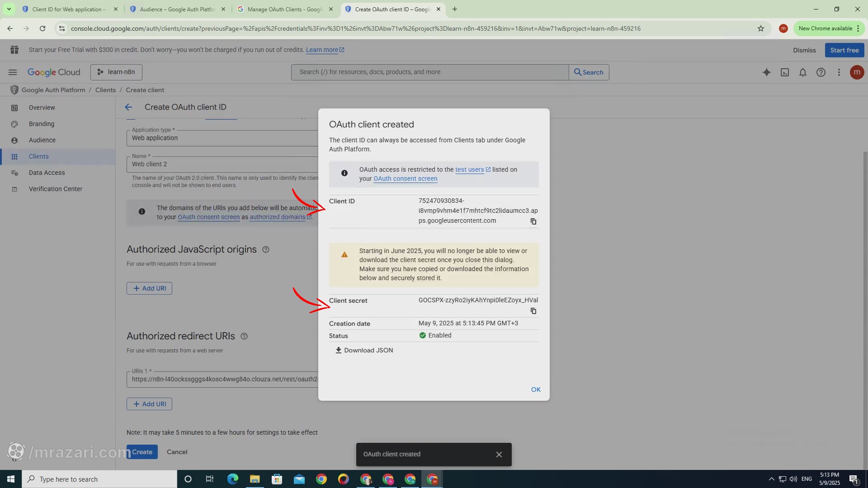Screen dimensions: 868x488
Task: Open the browser tab search chevron
Action: pyautogui.click(x=9, y=9)
